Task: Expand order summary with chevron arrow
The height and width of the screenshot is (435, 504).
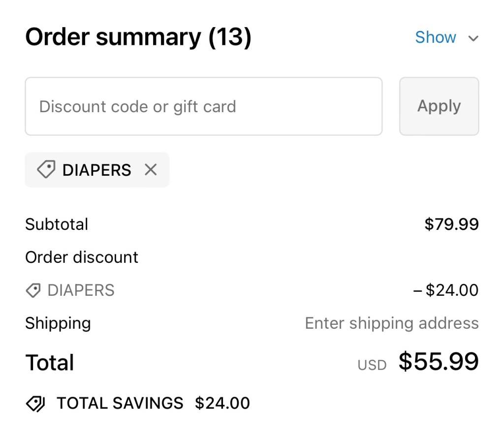Action: click(473, 38)
